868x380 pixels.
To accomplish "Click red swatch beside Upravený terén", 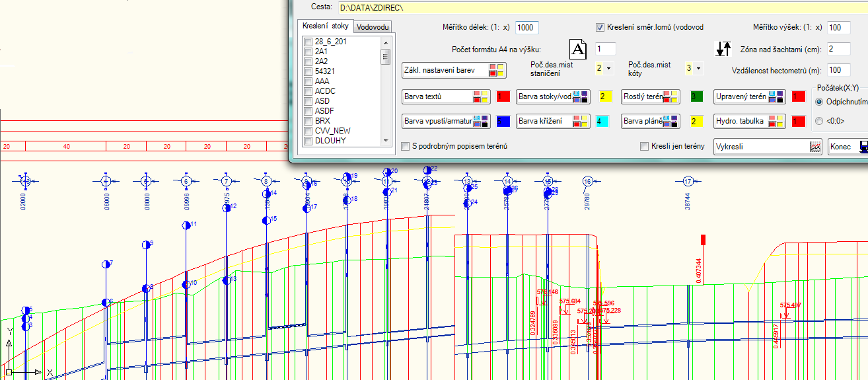I will pyautogui.click(x=799, y=96).
